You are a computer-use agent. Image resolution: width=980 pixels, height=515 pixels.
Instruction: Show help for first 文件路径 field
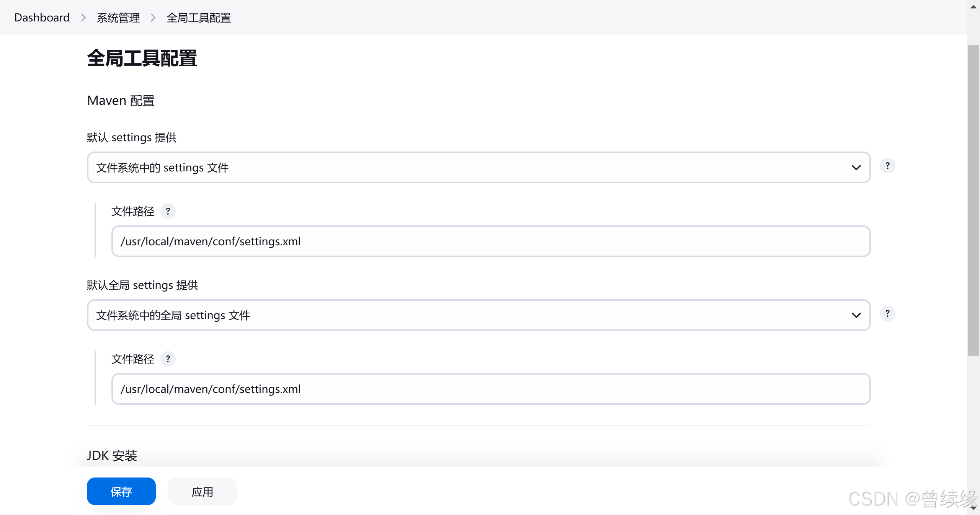168,211
